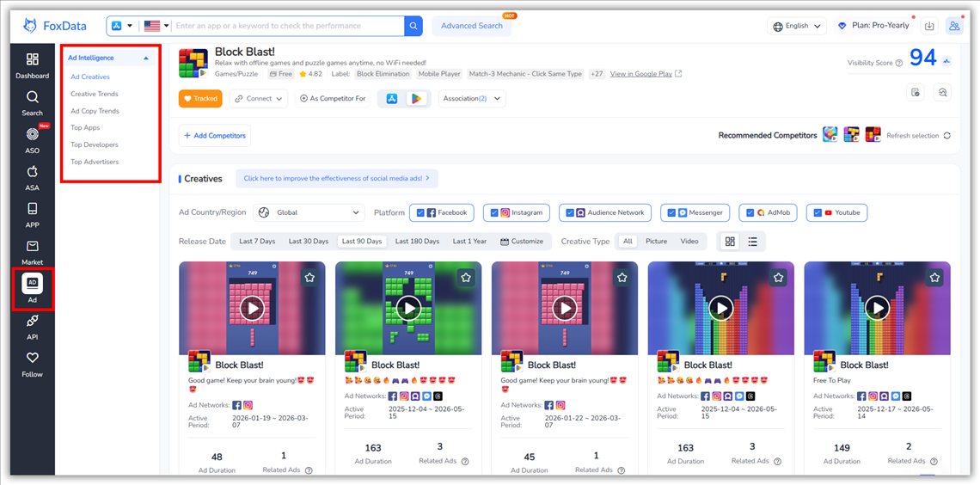Uncheck the Audience Network checkbox
The height and width of the screenshot is (485, 980).
(570, 212)
